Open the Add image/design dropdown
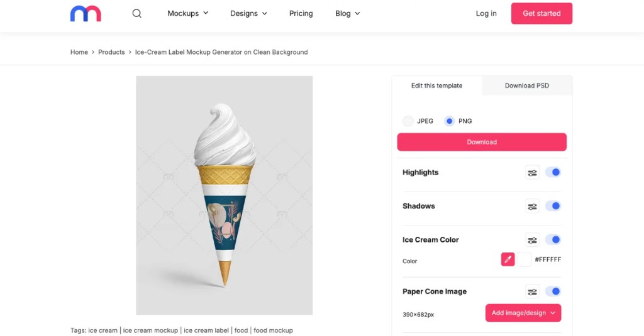 523,313
